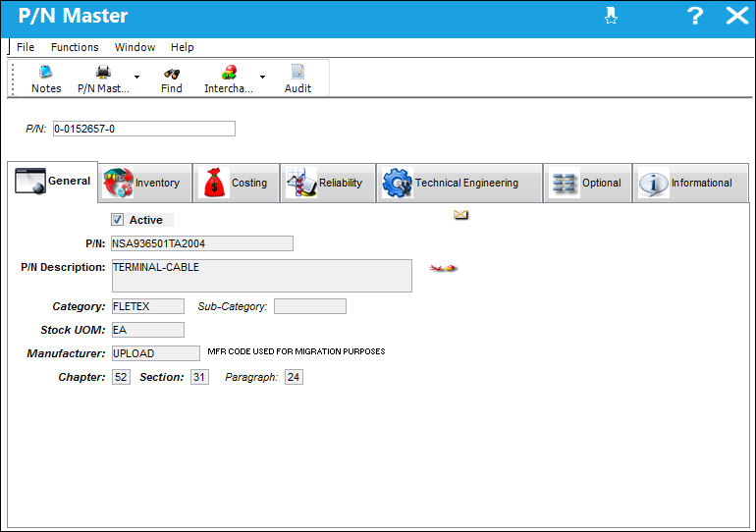Switch to the General tab
756x532 pixels.
click(x=53, y=182)
